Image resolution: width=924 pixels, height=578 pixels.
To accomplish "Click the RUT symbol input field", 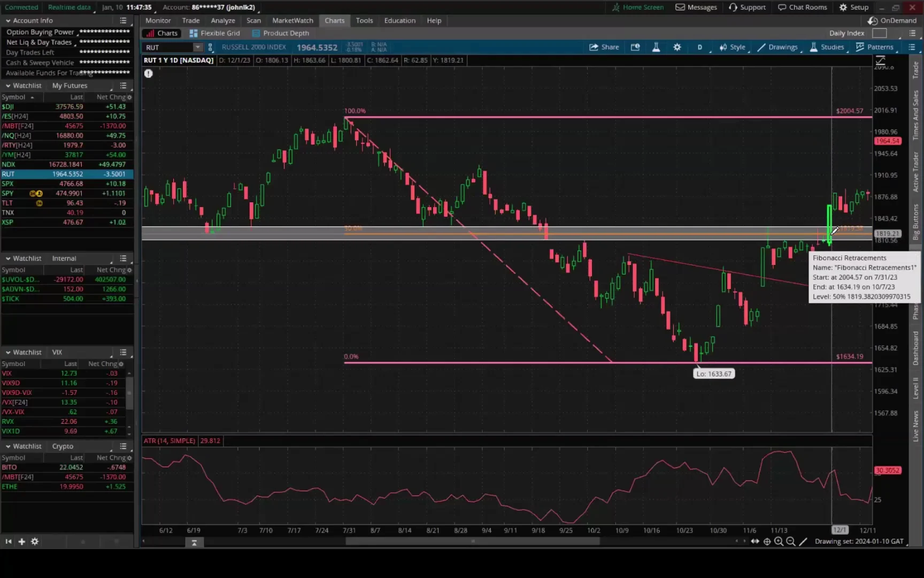I will click(x=168, y=47).
